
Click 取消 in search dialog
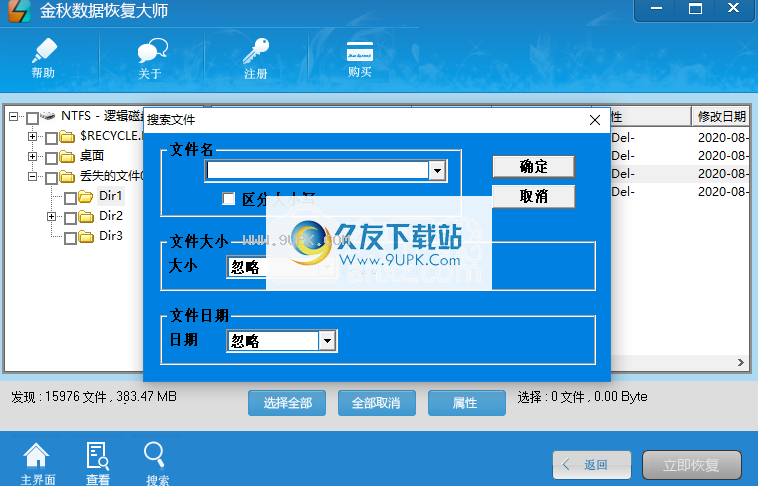[x=534, y=196]
